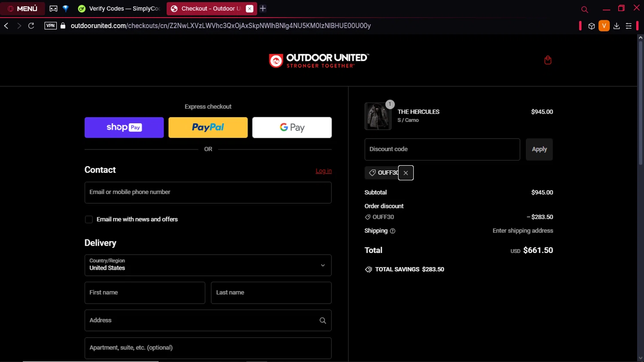Open a new browser tab
Screen dimensions: 644x362
click(x=263, y=9)
